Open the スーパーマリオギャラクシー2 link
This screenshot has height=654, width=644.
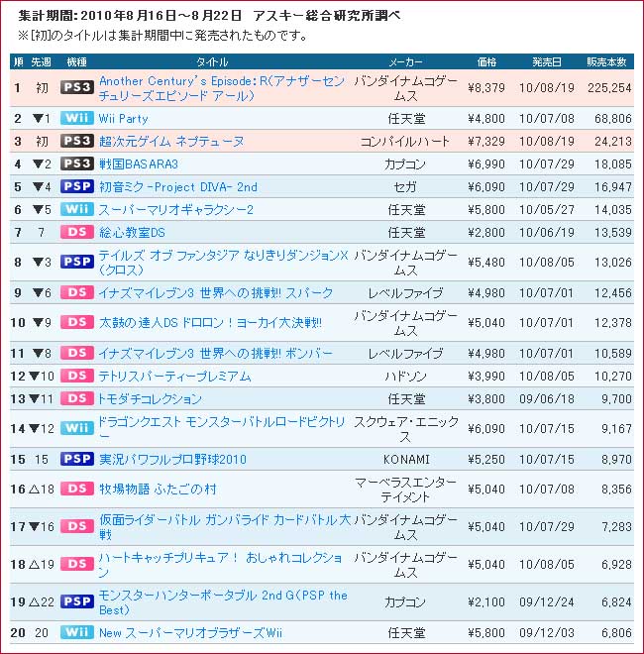tap(176, 209)
